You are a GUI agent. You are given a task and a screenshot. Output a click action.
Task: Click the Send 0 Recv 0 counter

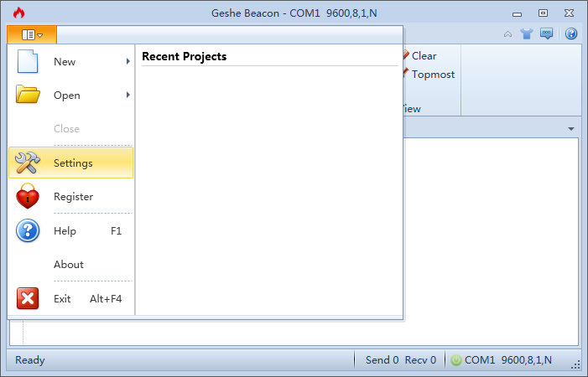click(400, 360)
